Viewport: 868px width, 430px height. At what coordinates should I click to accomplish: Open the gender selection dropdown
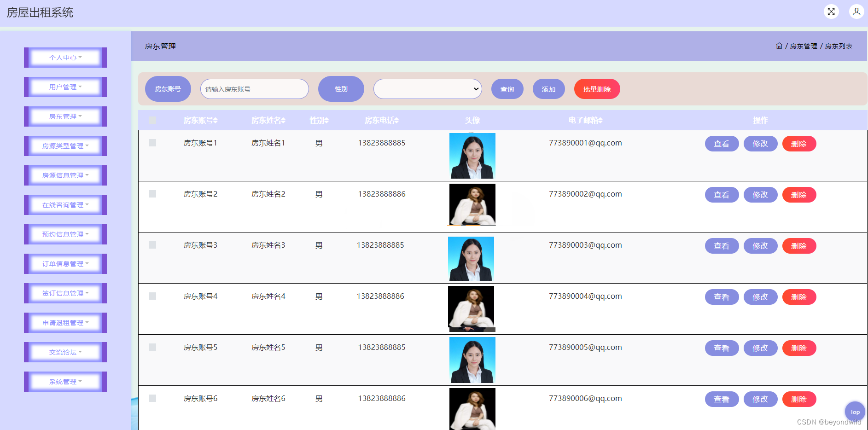(x=427, y=89)
